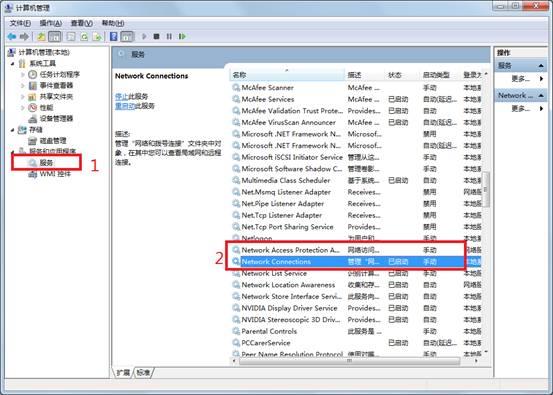Viewport: 553px width, 395px height.
Task: Expand the 性能 tree node
Action: [23, 107]
